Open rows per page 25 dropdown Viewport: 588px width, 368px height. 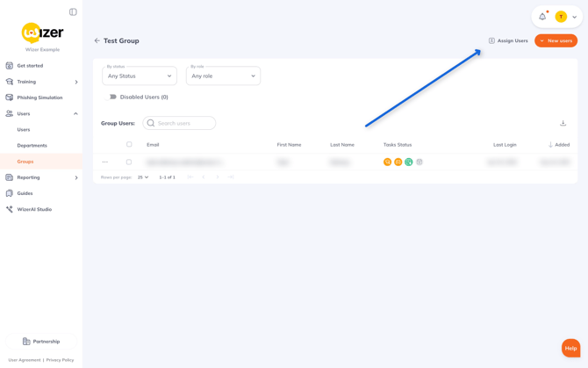[x=143, y=177]
